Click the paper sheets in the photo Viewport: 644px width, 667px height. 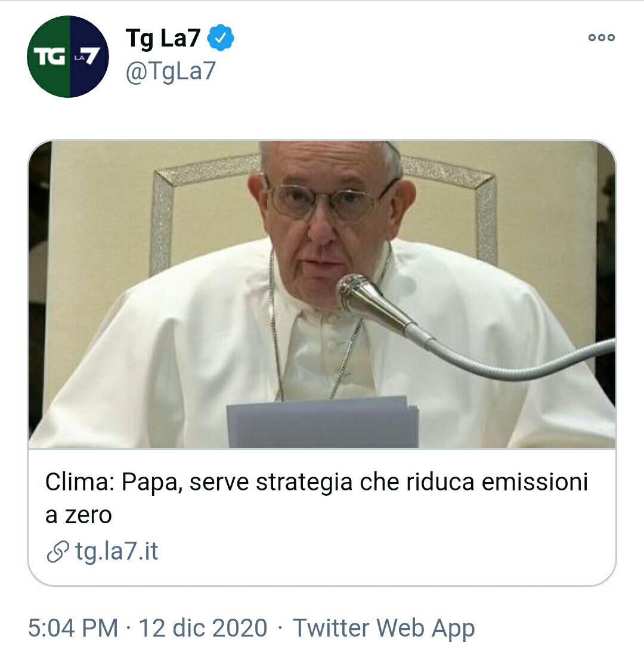[322, 421]
